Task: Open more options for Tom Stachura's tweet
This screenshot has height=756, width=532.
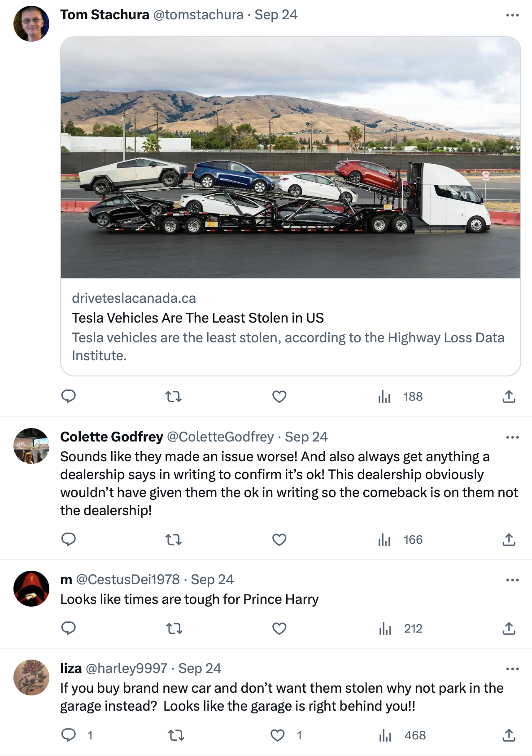Action: point(512,15)
